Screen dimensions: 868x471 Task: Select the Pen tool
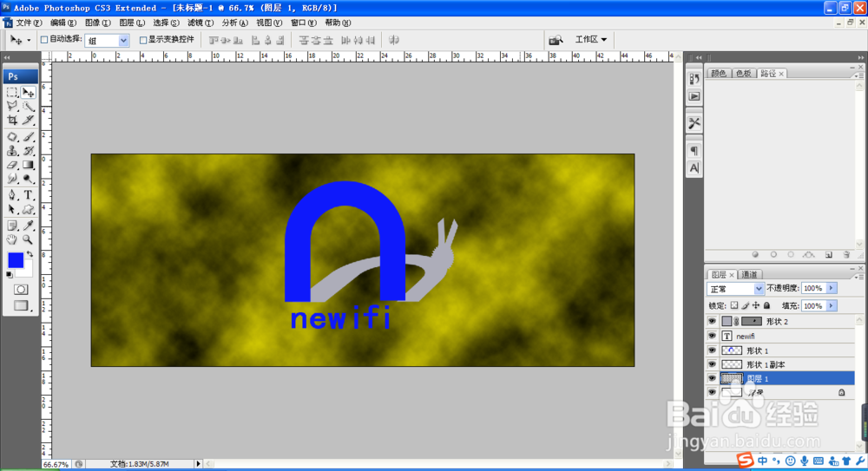[12, 195]
